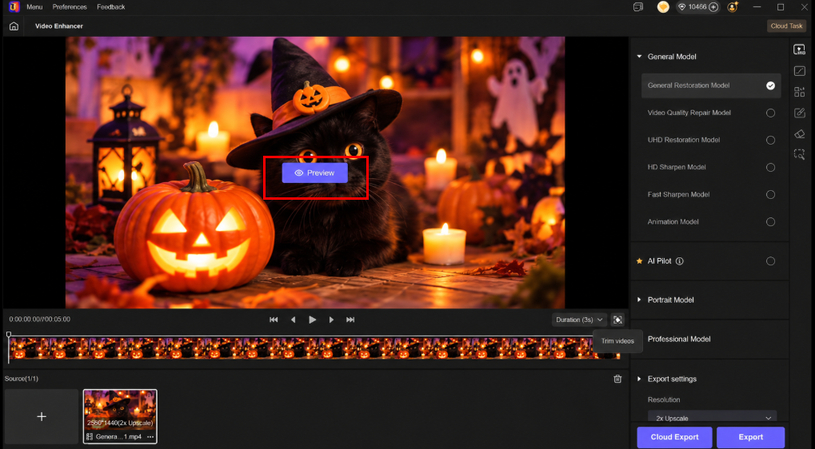Click the 10466 credits count

pos(697,7)
